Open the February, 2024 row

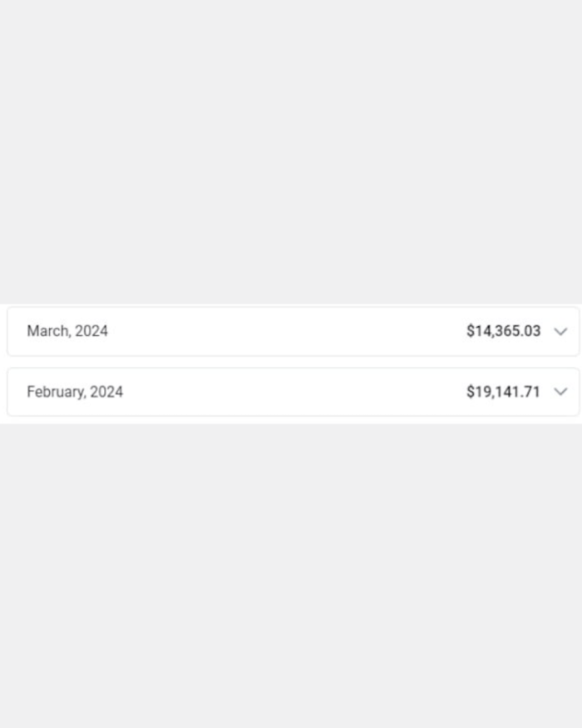click(x=293, y=392)
